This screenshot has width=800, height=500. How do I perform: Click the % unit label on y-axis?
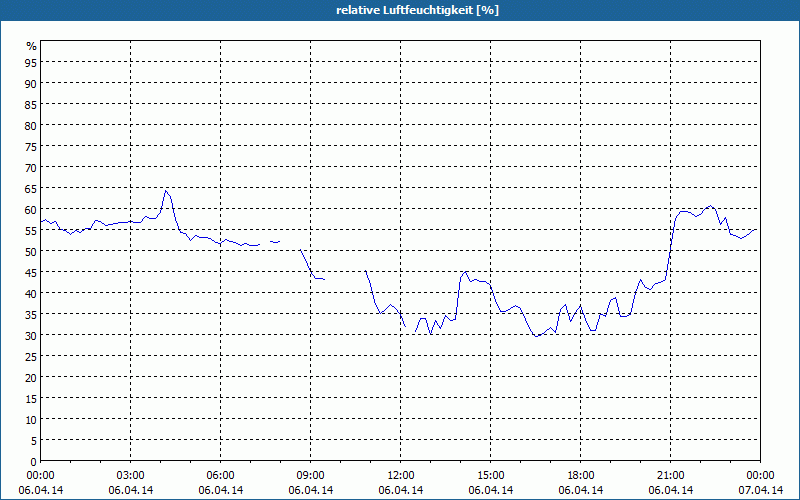point(32,46)
